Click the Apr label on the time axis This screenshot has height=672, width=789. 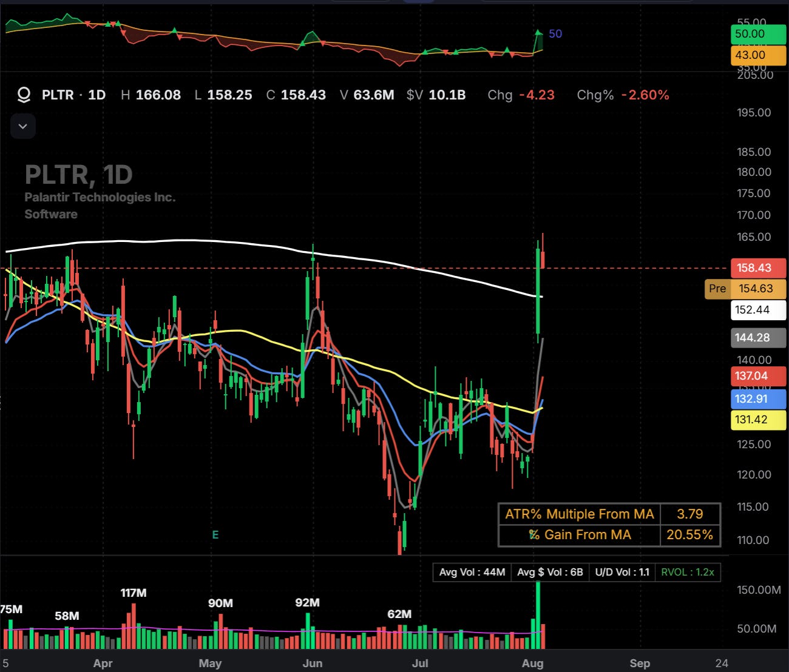103,664
